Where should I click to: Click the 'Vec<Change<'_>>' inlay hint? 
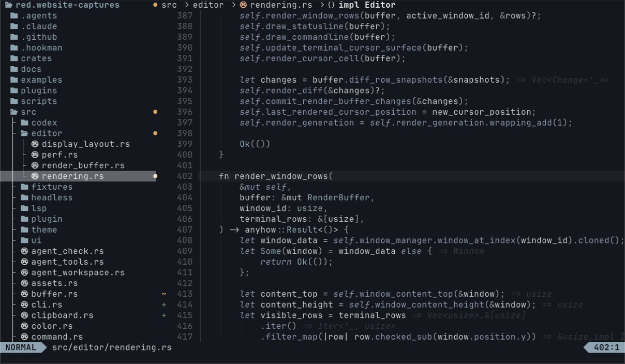tap(570, 80)
